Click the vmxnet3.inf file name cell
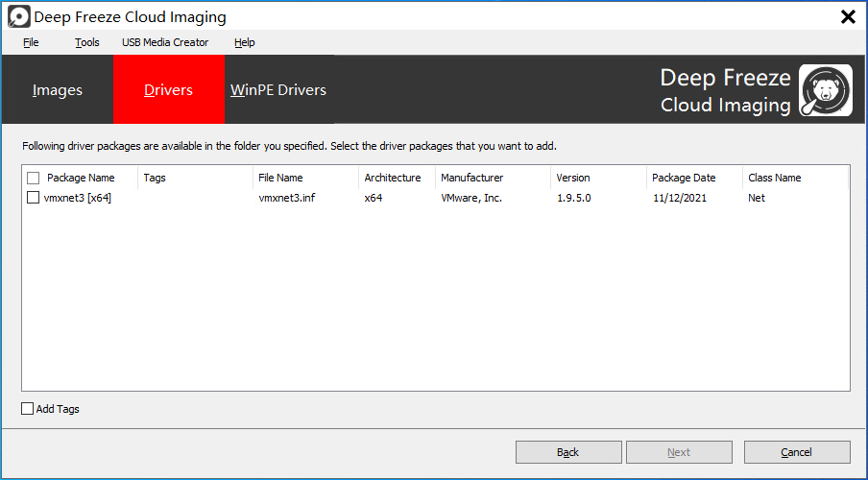This screenshot has width=868, height=480. [287, 198]
